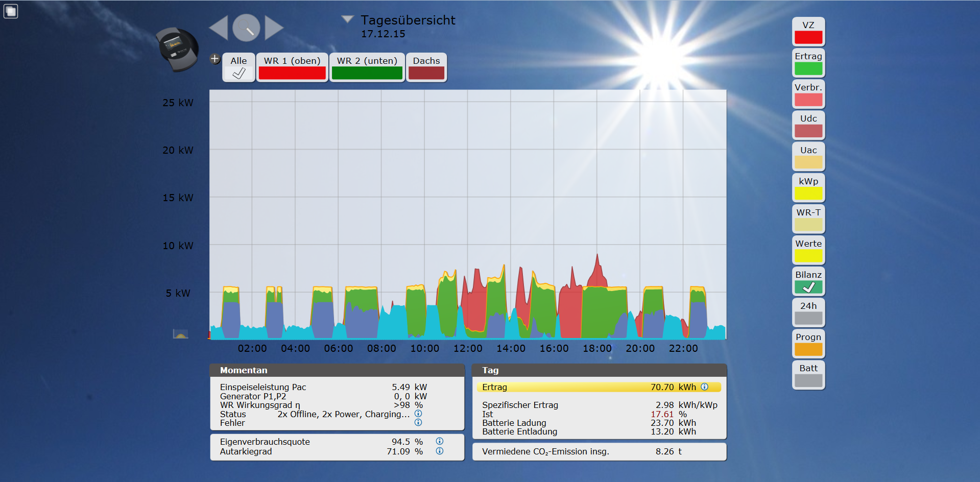The image size is (980, 482).
Task: Click the Ist value 17.61
Action: click(x=662, y=414)
